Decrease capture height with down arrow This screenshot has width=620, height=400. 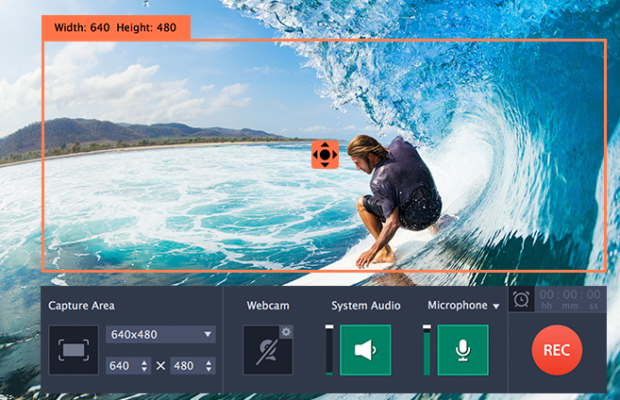tap(209, 370)
